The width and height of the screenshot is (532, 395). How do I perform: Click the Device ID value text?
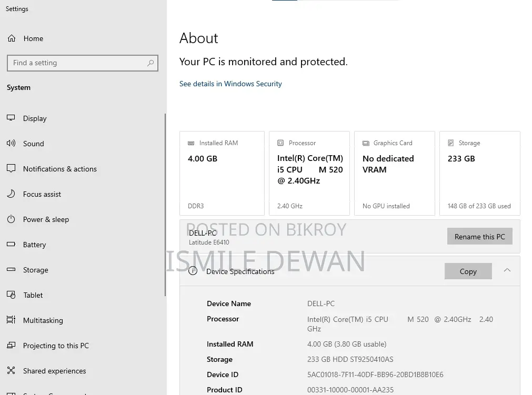tap(375, 374)
